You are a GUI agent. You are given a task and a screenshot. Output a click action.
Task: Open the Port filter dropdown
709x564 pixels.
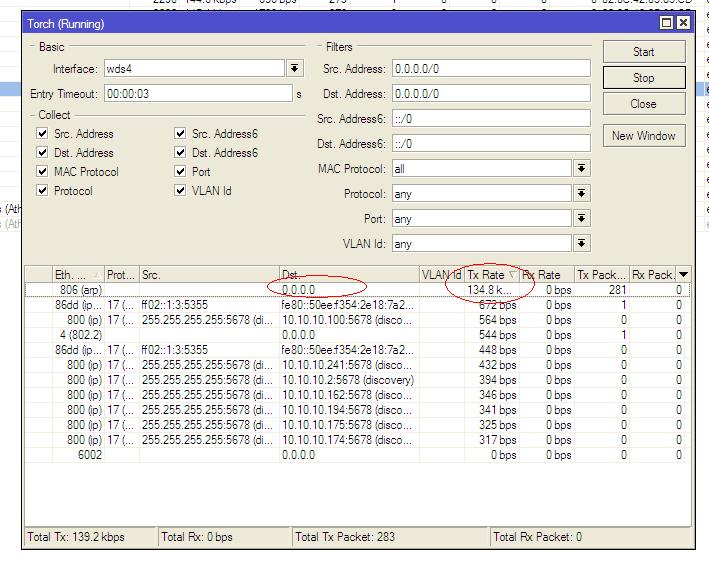pos(581,219)
